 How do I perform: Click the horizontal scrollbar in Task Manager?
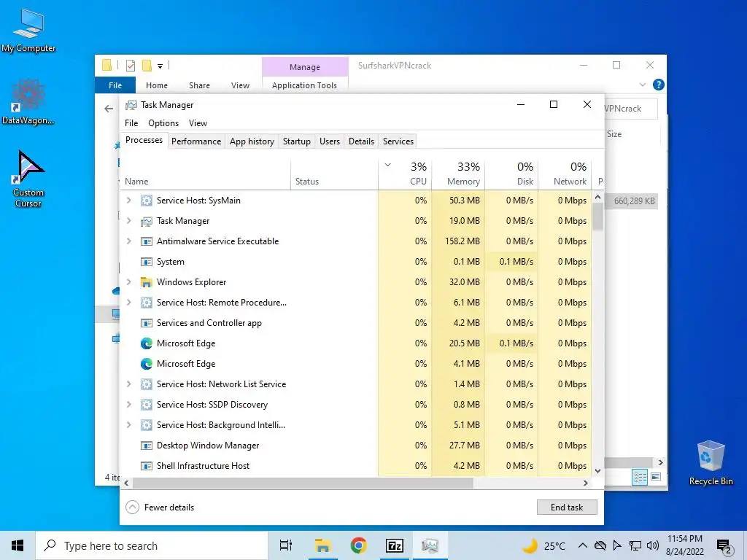tap(303, 483)
